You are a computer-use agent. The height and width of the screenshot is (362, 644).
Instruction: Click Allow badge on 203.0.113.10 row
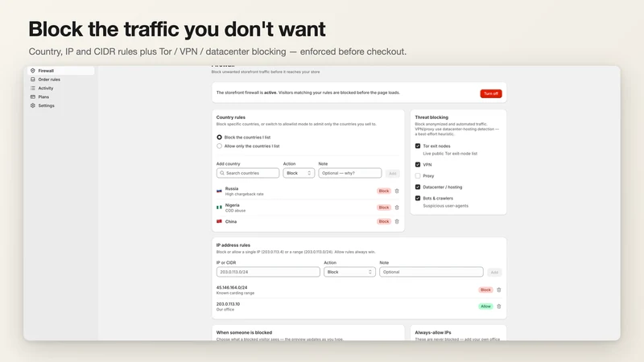pos(485,306)
